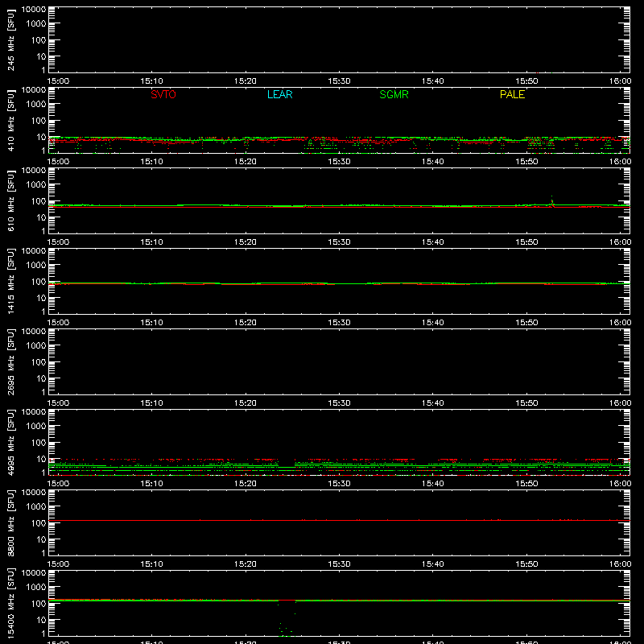Click the green burst spike in 610 MHz panel
The image size is (644, 644).
pos(551,200)
